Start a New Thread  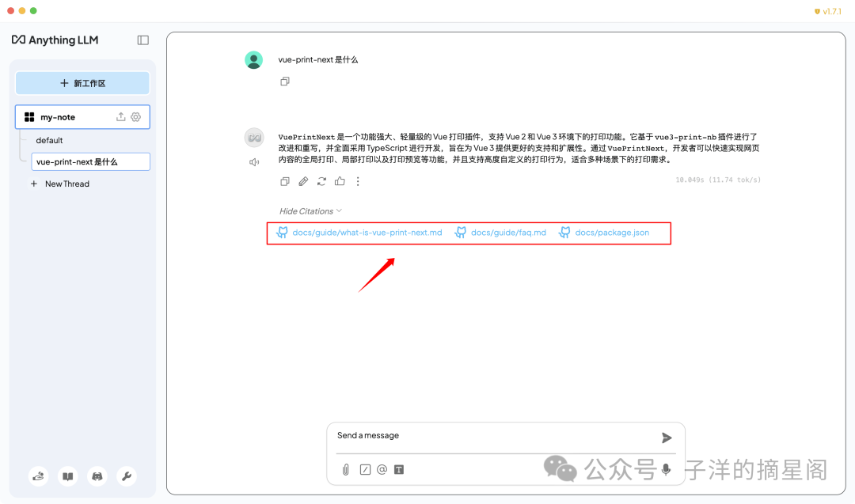(60, 184)
